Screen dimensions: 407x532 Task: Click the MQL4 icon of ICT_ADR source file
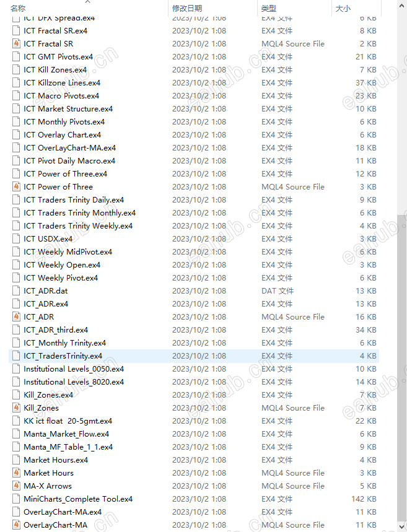tap(16, 316)
